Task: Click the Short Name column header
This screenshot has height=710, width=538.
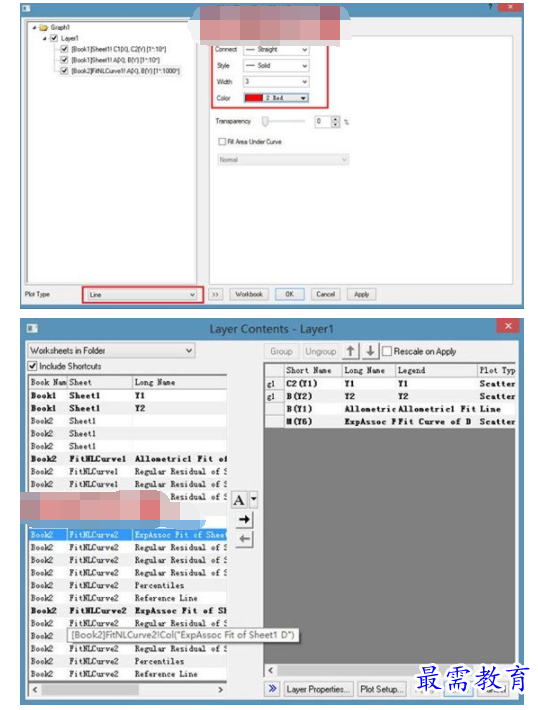Action: pos(313,370)
